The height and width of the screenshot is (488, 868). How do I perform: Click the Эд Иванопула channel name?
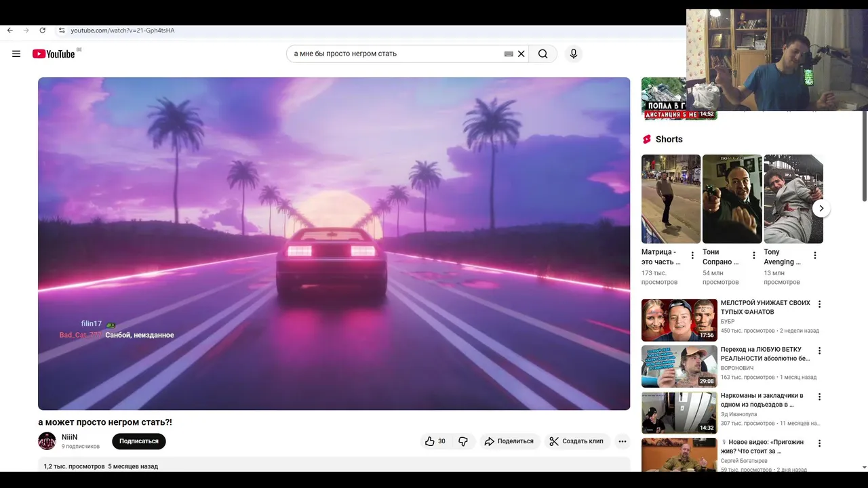point(739,414)
